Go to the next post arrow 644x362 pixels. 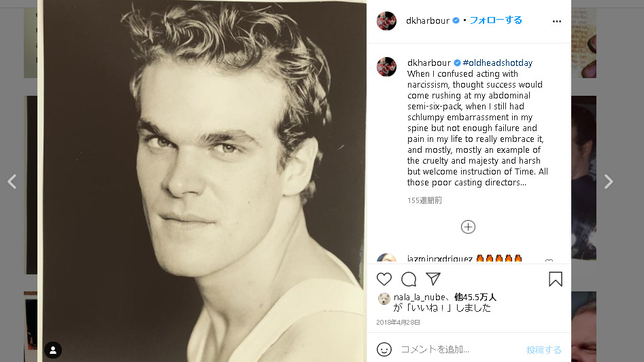609,181
